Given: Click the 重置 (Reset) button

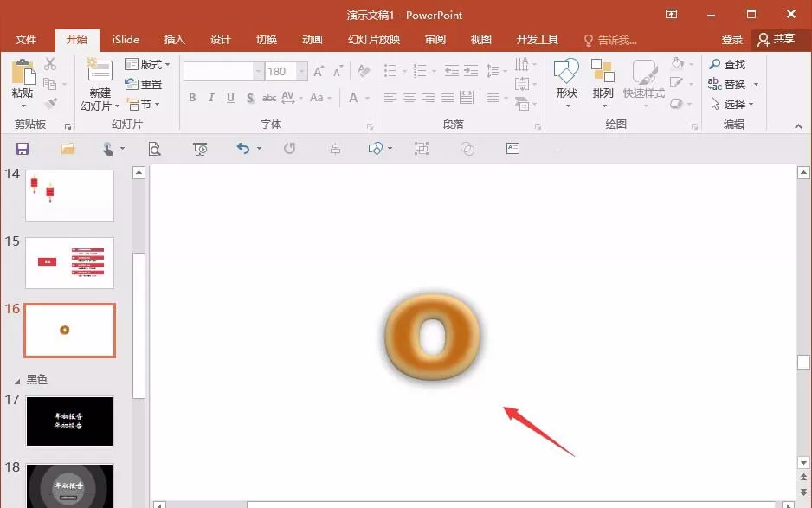Looking at the screenshot, I should [x=144, y=84].
